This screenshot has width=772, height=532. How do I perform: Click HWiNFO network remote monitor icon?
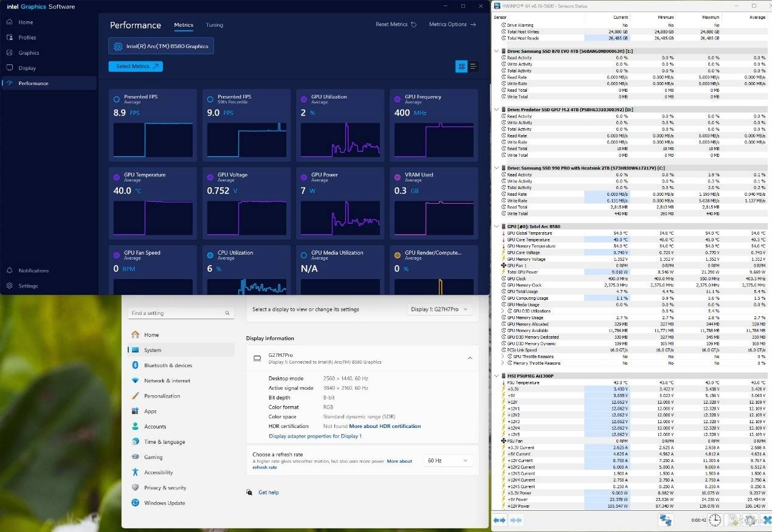665,520
